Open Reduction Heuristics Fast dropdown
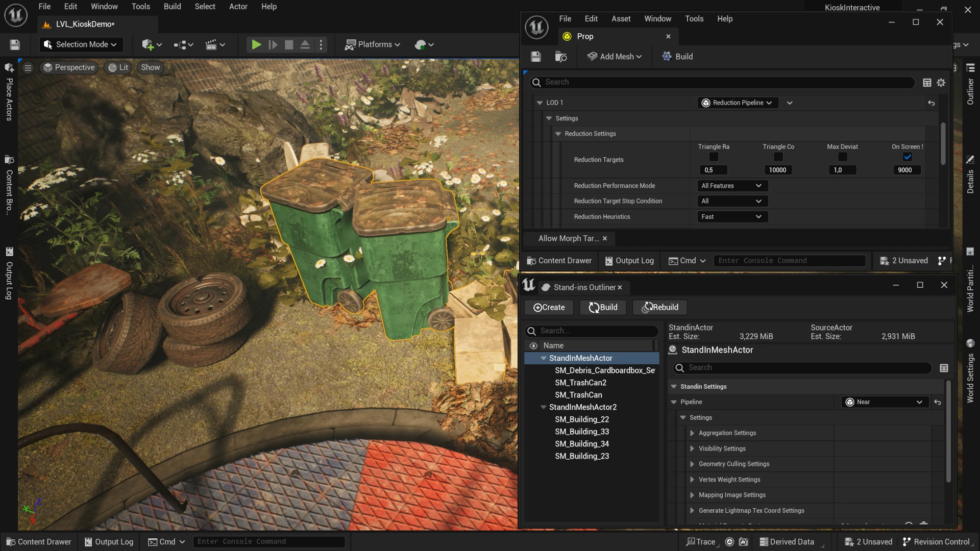 click(x=732, y=217)
